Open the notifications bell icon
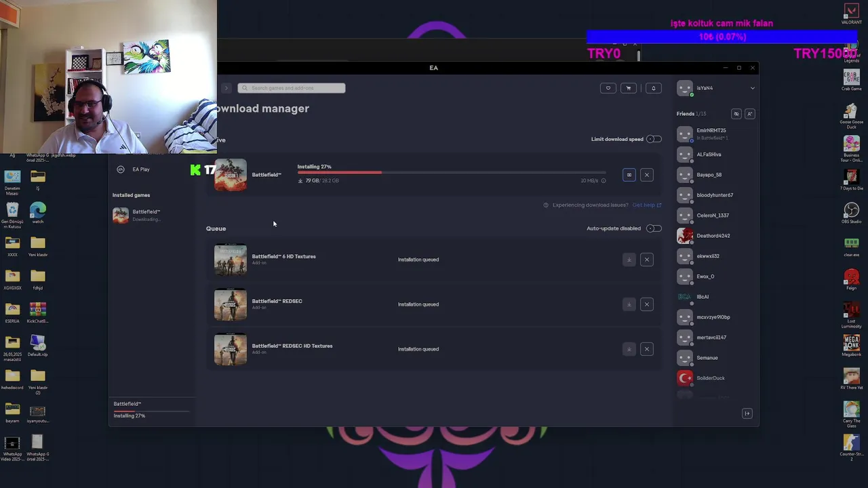The image size is (868, 488). pos(654,88)
